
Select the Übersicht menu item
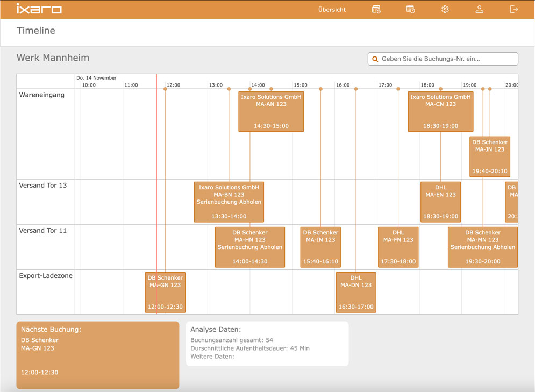tap(332, 9)
